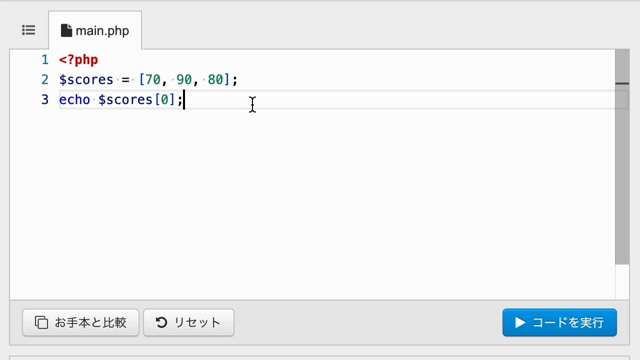Click line number 2 in the gutter
Screen dimensions: 640x360
[x=45, y=80]
